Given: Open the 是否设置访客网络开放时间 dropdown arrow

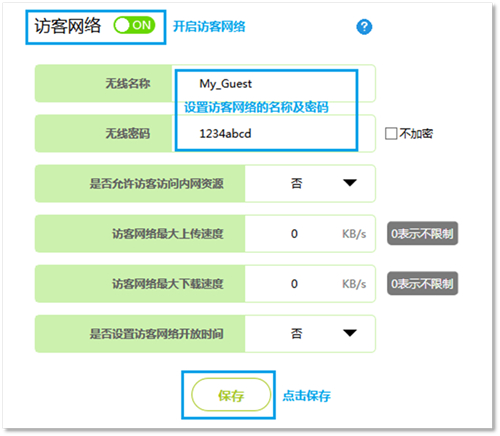Looking at the screenshot, I should pyautogui.click(x=350, y=333).
